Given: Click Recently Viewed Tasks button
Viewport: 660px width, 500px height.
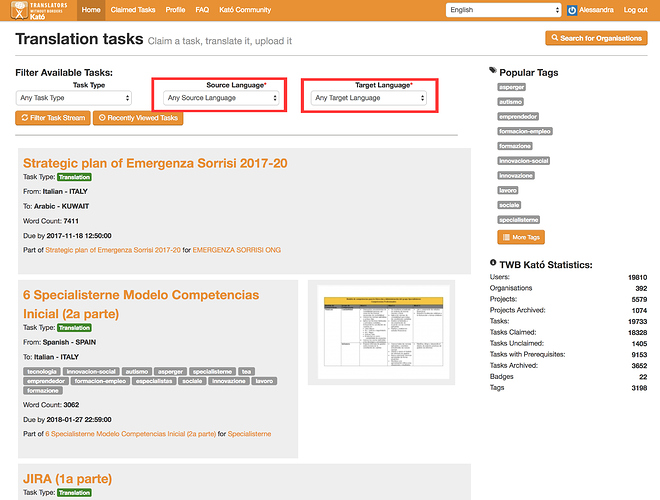Looking at the screenshot, I should click(x=138, y=118).
